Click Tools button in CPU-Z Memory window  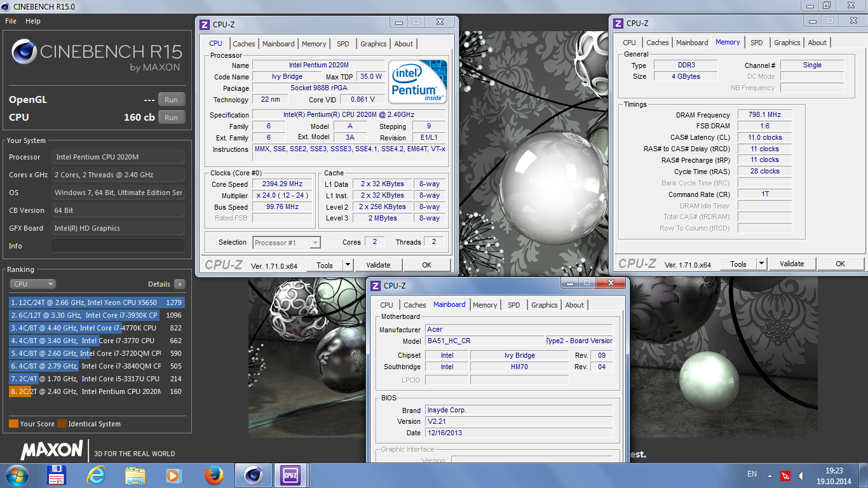tap(738, 264)
